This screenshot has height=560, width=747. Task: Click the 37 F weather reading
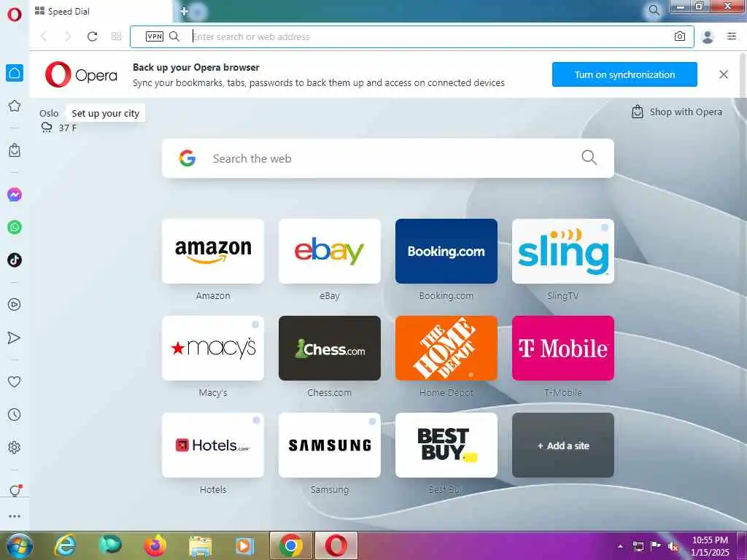[67, 128]
